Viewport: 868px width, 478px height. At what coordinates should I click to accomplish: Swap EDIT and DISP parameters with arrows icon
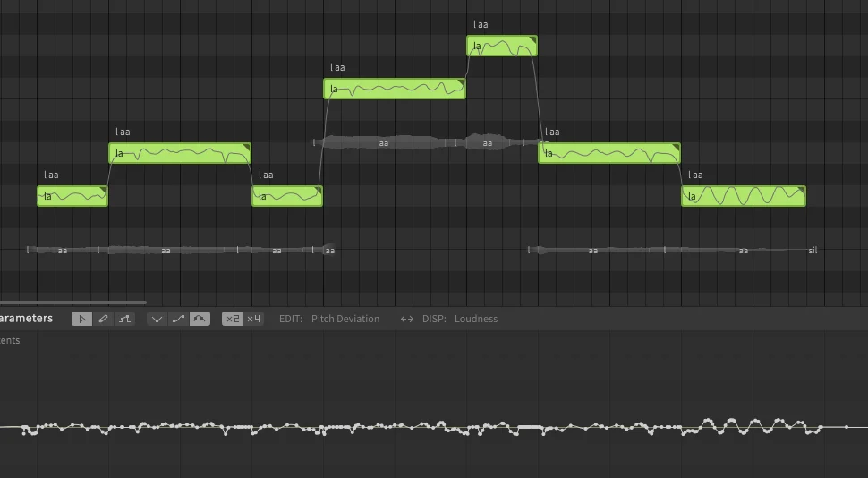(x=407, y=319)
